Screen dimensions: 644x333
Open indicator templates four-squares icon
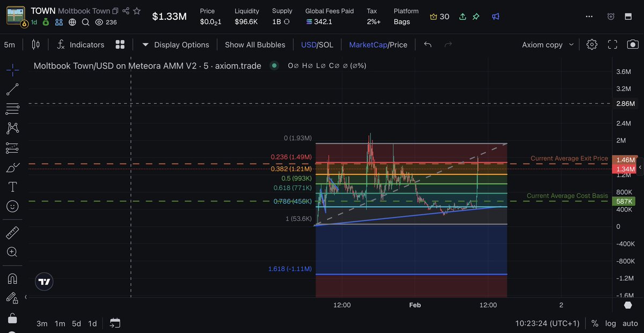click(120, 45)
